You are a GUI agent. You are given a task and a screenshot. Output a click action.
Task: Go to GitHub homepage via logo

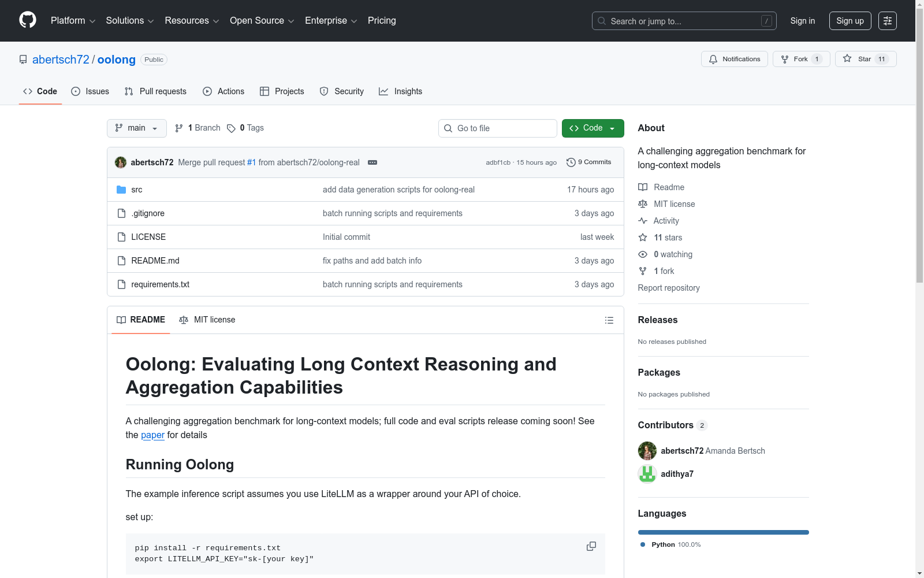coord(28,20)
